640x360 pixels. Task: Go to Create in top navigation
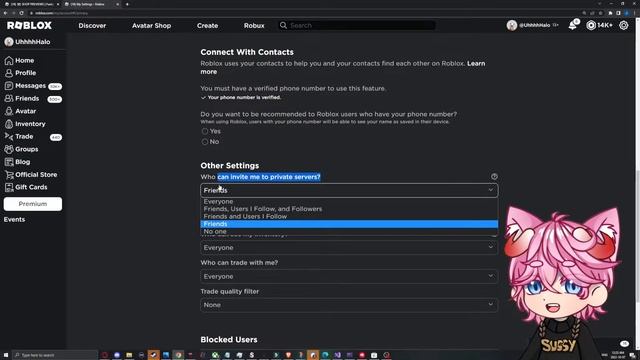207,25
